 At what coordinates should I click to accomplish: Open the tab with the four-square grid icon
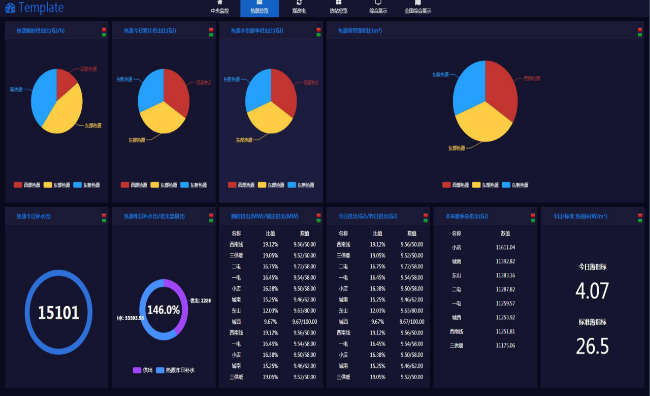point(338,8)
